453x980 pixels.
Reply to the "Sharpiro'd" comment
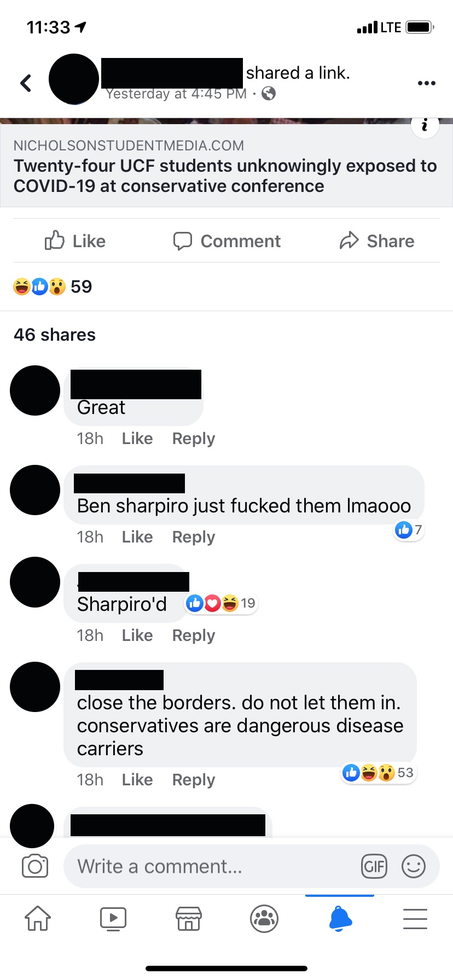(194, 635)
